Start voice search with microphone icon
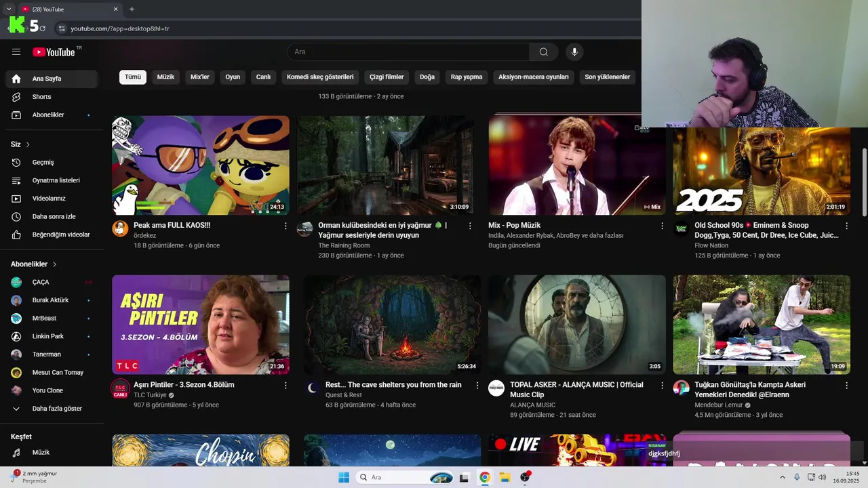Viewport: 868px width, 488px height. click(574, 52)
